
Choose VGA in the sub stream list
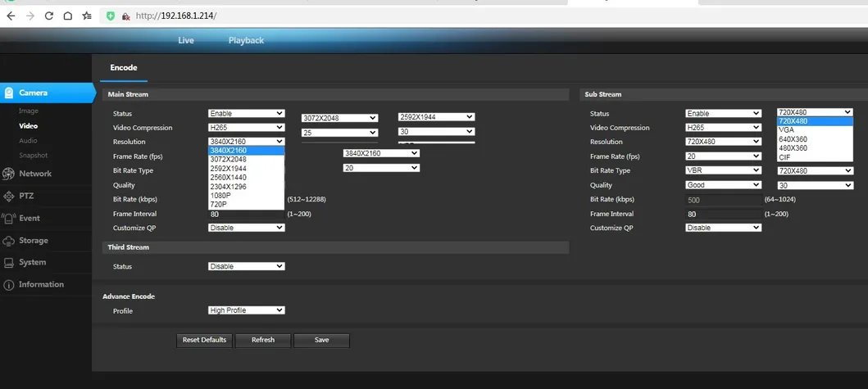tap(815, 130)
